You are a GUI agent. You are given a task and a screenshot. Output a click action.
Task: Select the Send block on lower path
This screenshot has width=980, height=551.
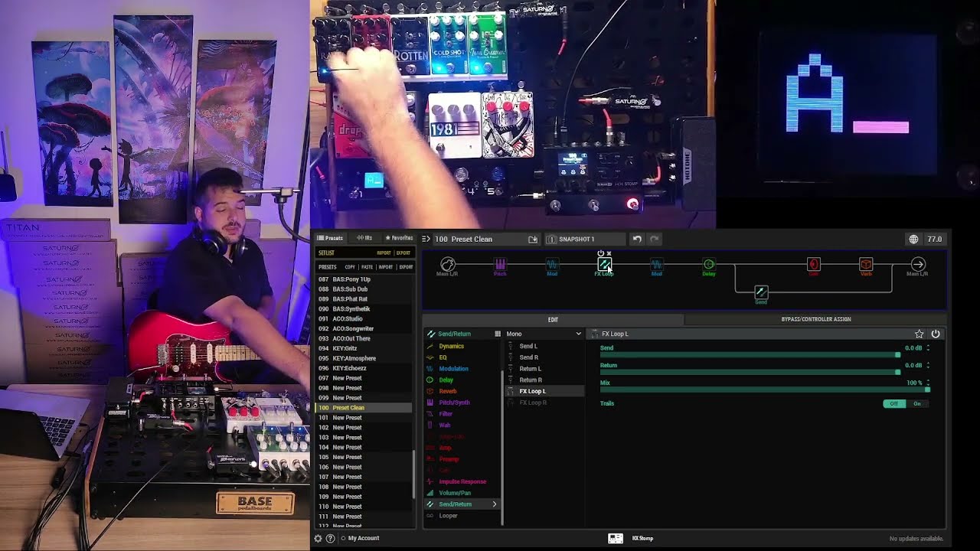(761, 292)
